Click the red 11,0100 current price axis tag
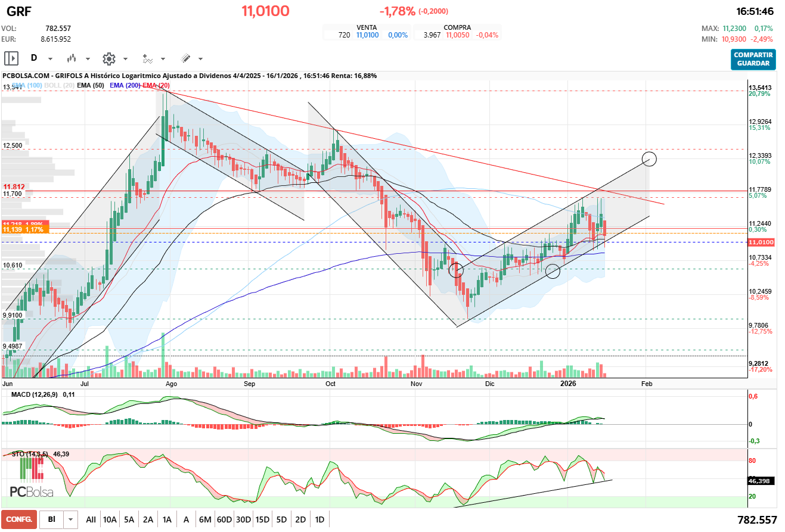 click(761, 242)
